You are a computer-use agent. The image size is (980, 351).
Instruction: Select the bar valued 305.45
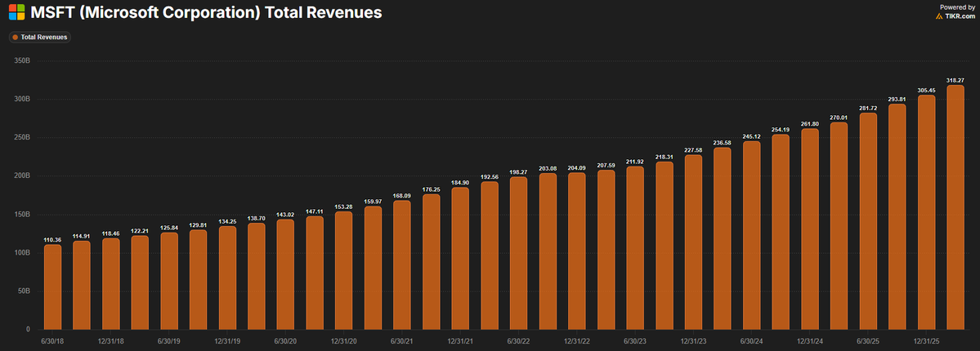tap(926, 211)
